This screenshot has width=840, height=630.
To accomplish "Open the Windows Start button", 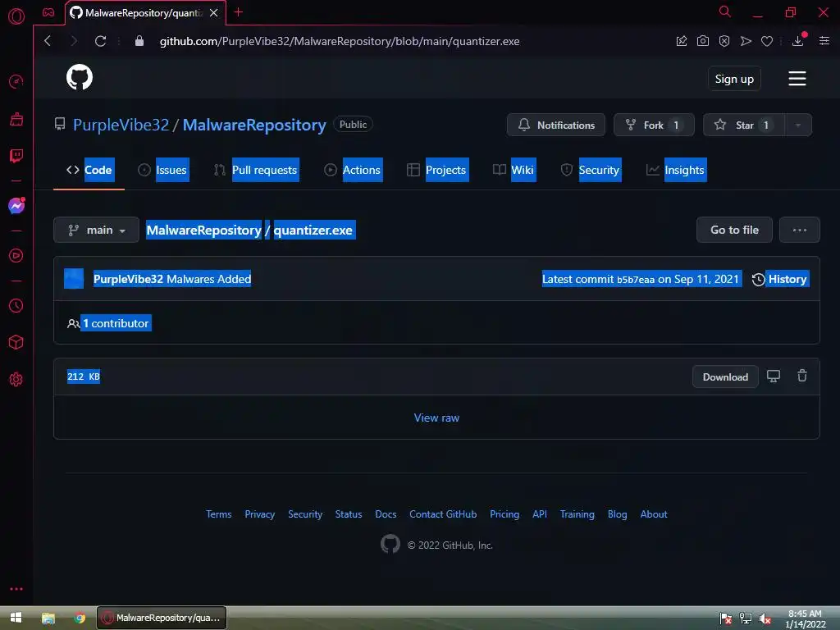I will [16, 618].
